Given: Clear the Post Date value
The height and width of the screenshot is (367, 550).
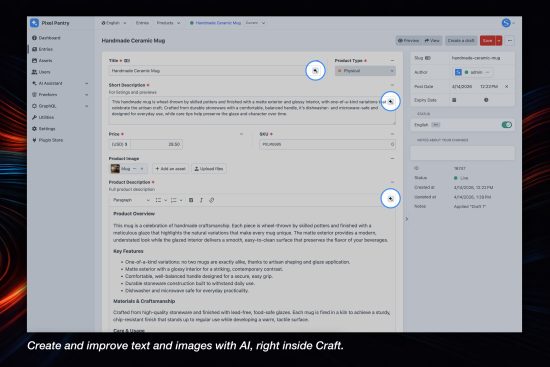Looking at the screenshot, I should coord(507,86).
